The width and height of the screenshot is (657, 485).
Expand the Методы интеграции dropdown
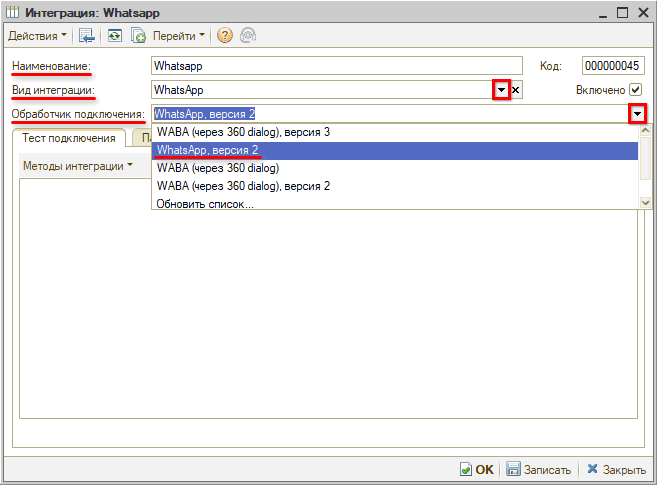(x=78, y=166)
